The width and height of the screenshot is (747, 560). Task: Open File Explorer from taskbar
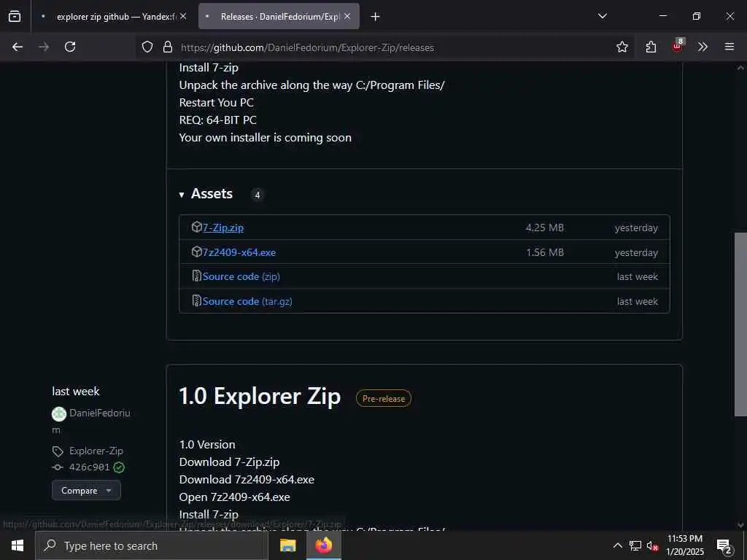pos(287,545)
